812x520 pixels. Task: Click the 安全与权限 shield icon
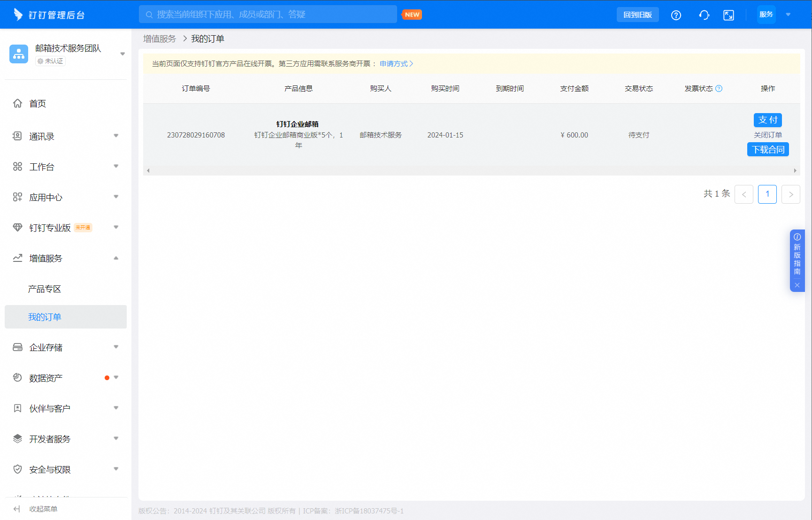(x=17, y=469)
